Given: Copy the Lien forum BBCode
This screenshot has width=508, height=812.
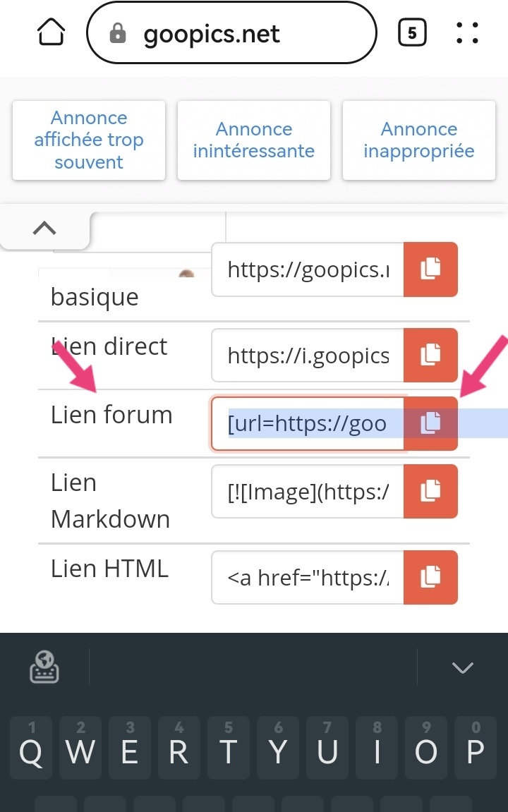Looking at the screenshot, I should tap(430, 423).
